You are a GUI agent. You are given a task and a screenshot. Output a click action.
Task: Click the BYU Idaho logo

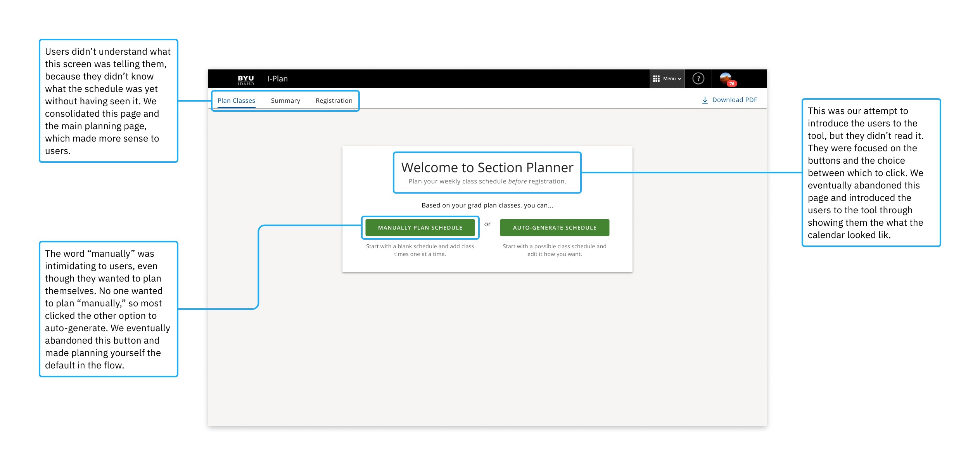[x=245, y=80]
